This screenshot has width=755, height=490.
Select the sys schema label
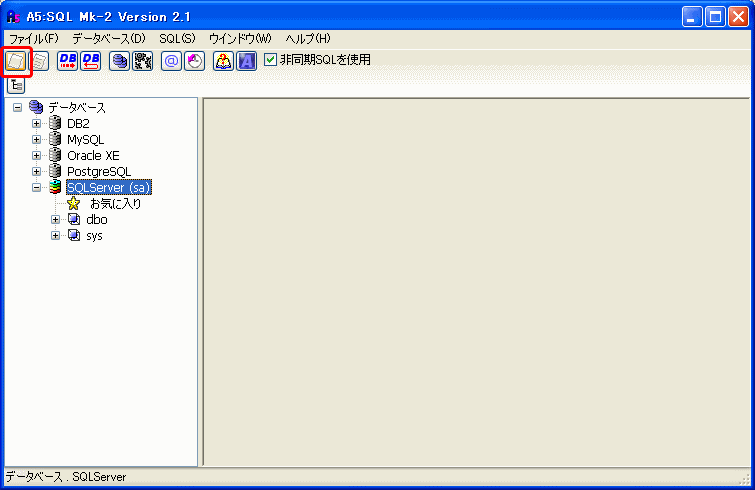point(94,236)
